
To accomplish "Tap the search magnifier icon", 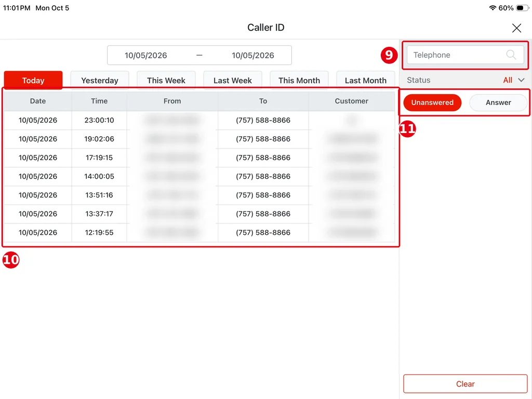I will [x=511, y=55].
